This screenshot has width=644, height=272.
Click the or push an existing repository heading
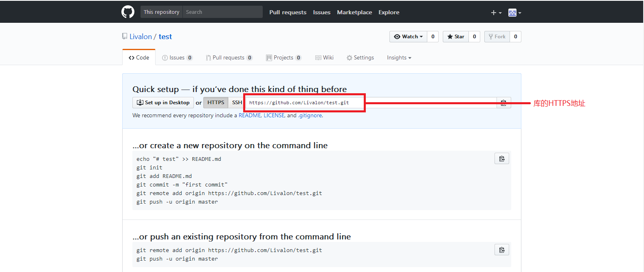click(242, 237)
